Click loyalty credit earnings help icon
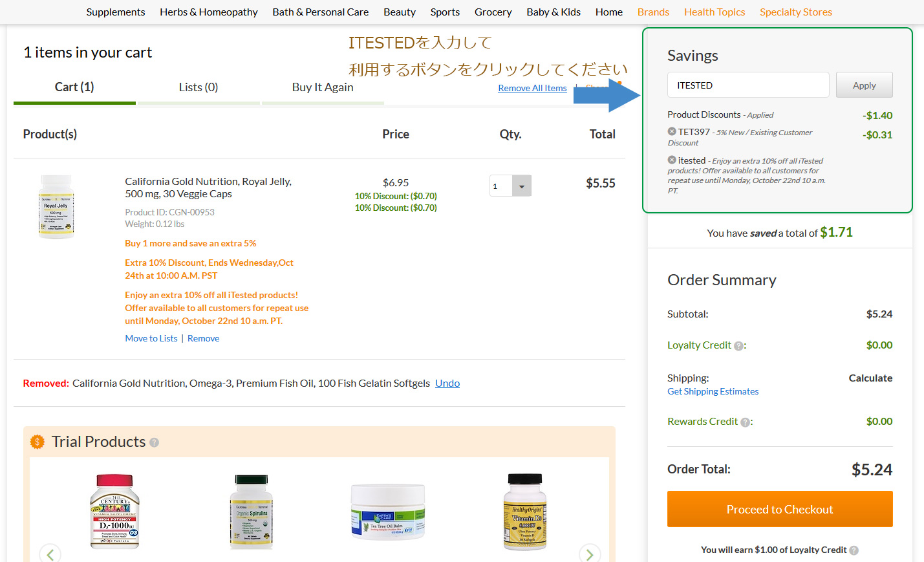This screenshot has width=924, height=562. [854, 550]
